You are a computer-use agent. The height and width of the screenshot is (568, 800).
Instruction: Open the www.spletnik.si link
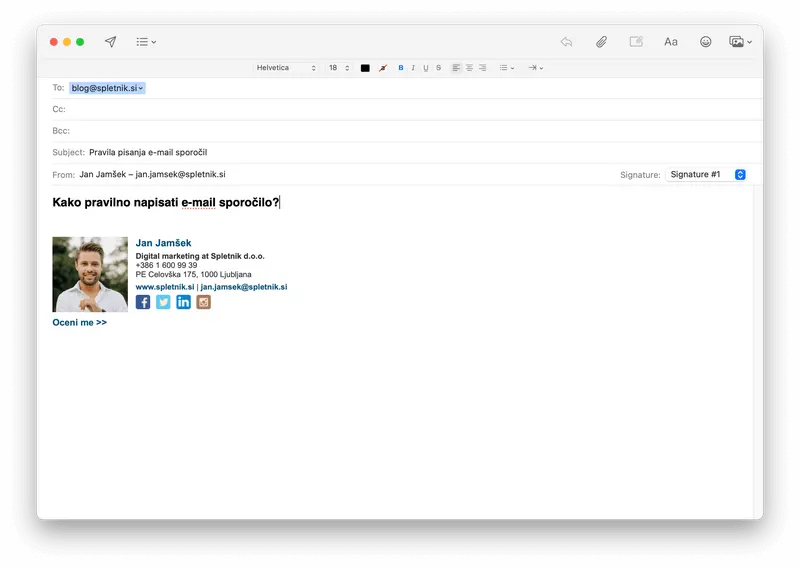click(165, 287)
